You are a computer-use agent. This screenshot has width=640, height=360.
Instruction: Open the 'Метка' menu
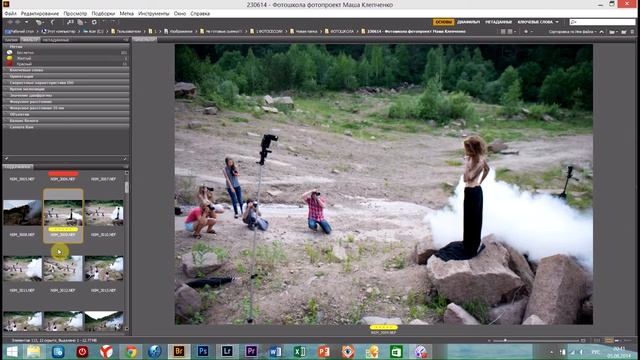tap(127, 13)
